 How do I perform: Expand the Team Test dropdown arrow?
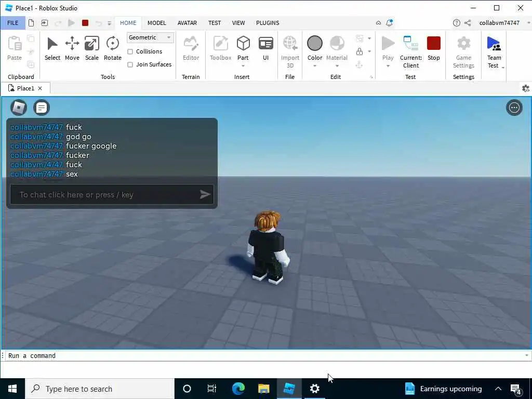503,68
